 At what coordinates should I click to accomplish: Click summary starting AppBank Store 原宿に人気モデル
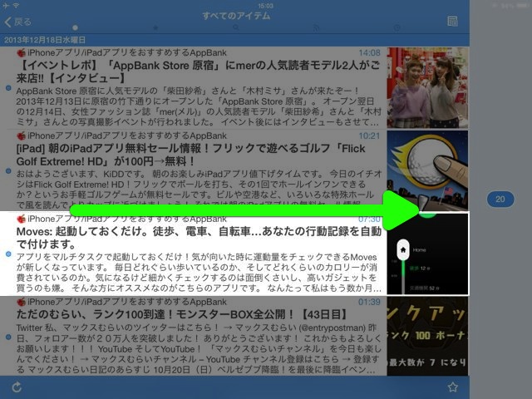[x=199, y=106]
